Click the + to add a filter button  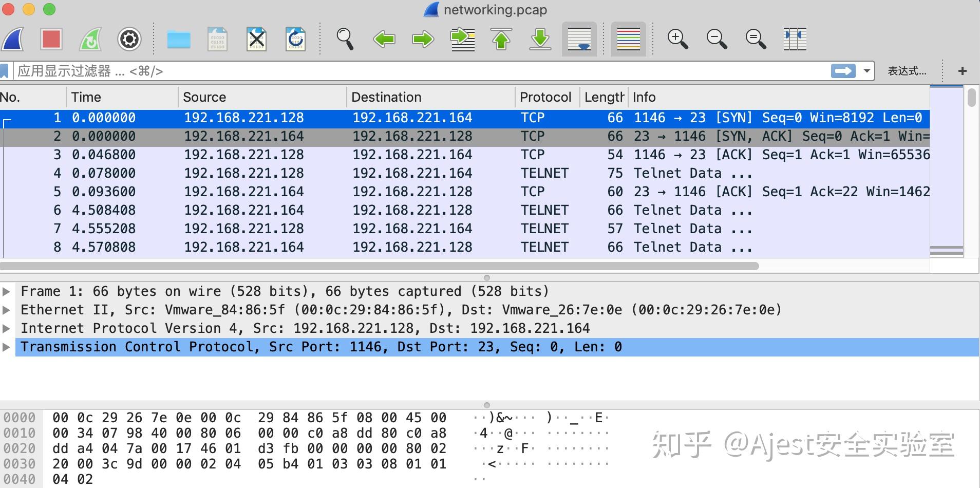[x=963, y=71]
